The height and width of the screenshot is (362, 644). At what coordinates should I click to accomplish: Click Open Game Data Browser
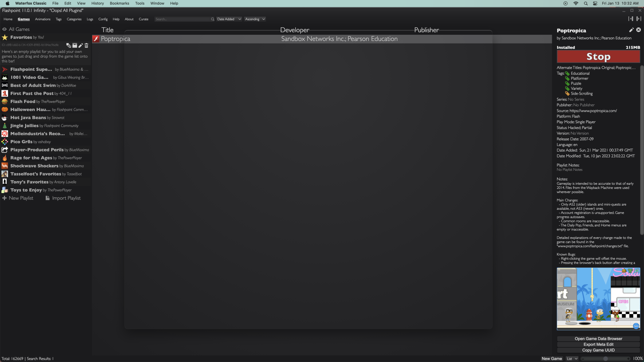pyautogui.click(x=598, y=339)
